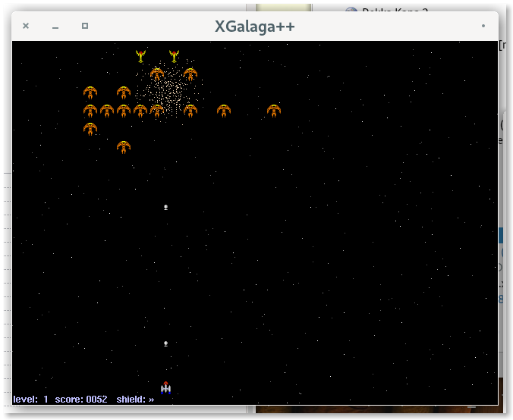Click the lowest orange alien in the formation
Viewport: 513px width, 420px height.
point(124,147)
